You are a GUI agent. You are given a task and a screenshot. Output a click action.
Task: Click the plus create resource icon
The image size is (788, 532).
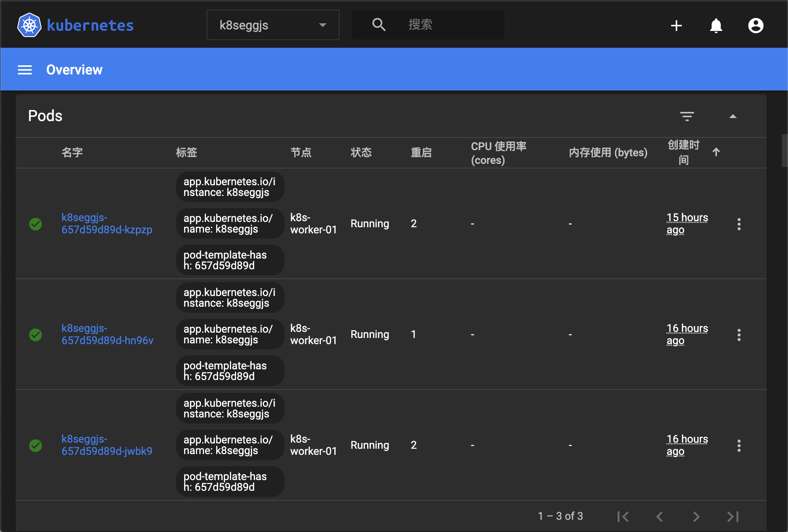676,26
